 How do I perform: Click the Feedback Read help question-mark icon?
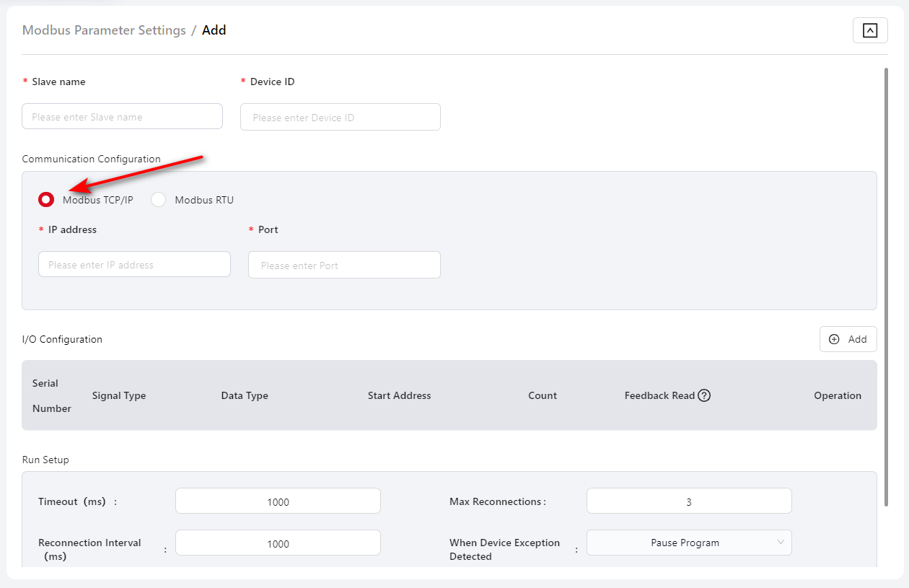tap(704, 395)
